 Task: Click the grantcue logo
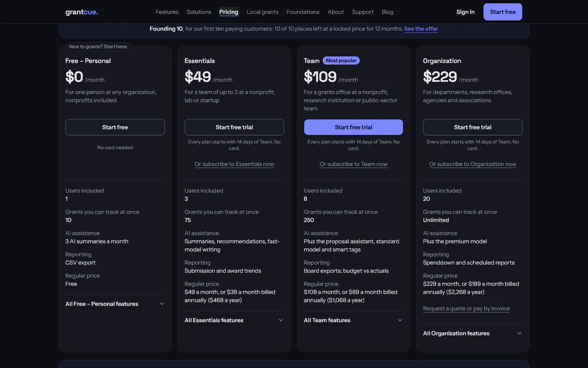pyautogui.click(x=82, y=12)
